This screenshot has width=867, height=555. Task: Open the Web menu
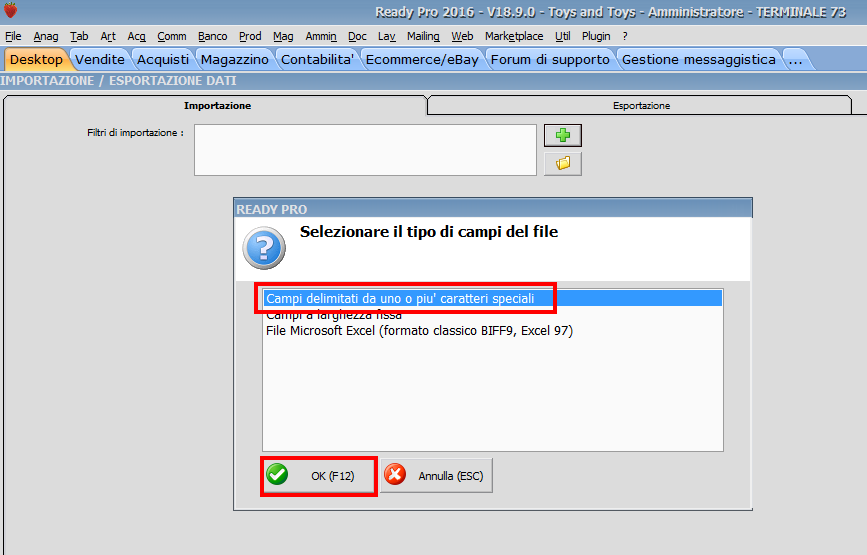462,36
